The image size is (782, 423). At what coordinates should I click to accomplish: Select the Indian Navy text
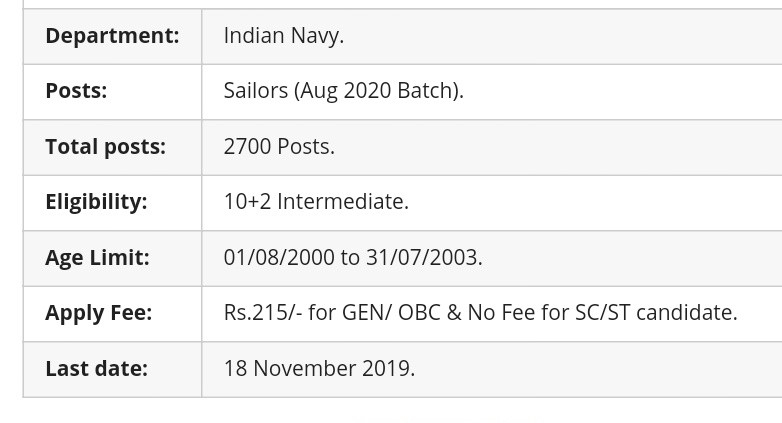(x=284, y=36)
